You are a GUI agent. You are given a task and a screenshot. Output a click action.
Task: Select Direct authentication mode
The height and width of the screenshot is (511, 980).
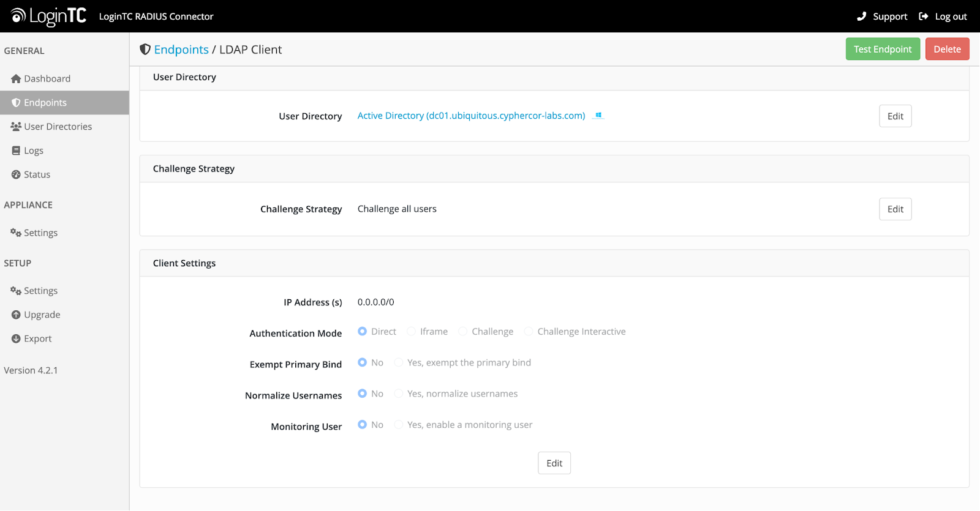(x=363, y=331)
